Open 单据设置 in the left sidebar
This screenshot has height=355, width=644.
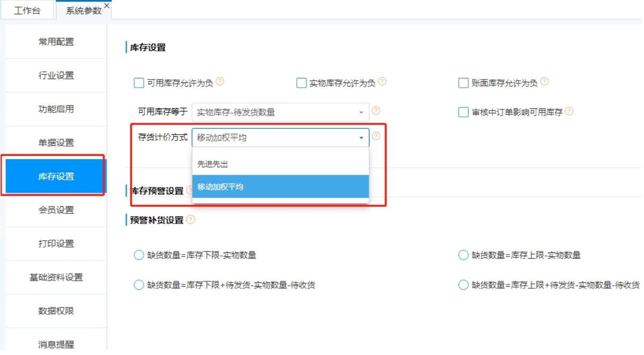(x=56, y=143)
